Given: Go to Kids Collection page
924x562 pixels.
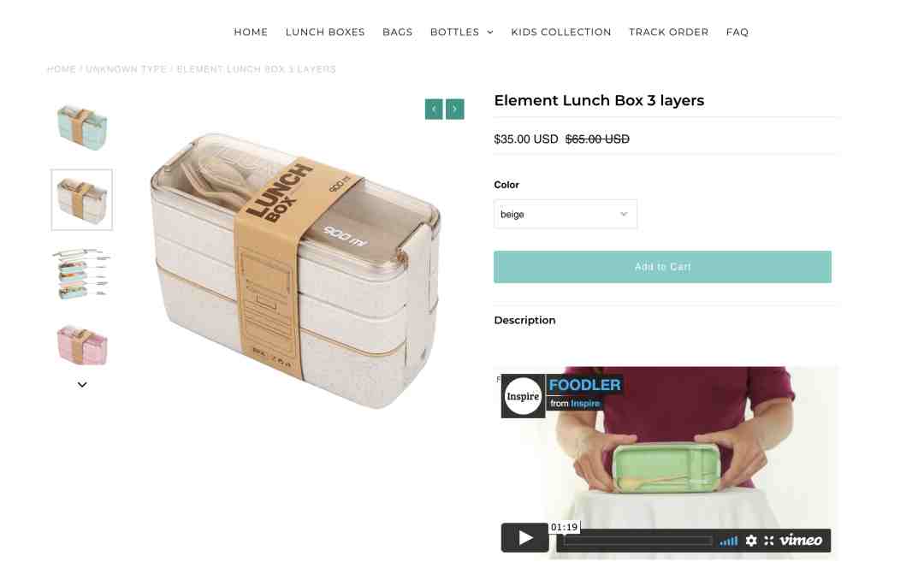Looking at the screenshot, I should [561, 32].
